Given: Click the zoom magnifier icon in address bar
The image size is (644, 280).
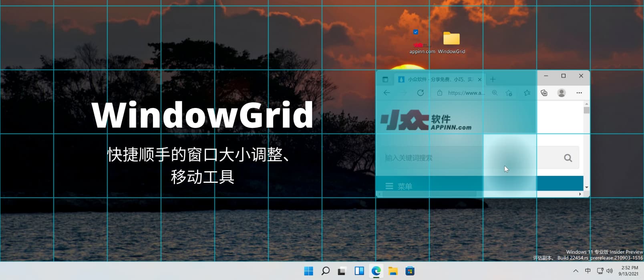Looking at the screenshot, I should pos(495,93).
